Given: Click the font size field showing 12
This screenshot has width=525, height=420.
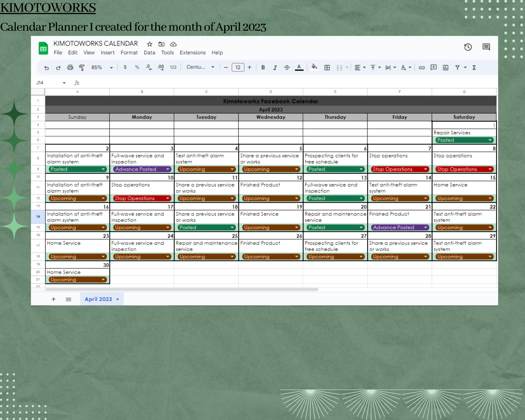Looking at the screenshot, I should tap(238, 67).
